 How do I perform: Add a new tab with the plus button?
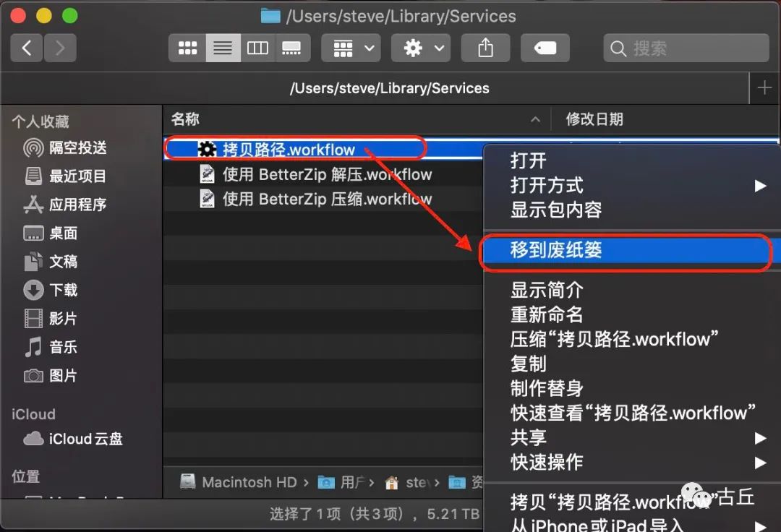(764, 88)
